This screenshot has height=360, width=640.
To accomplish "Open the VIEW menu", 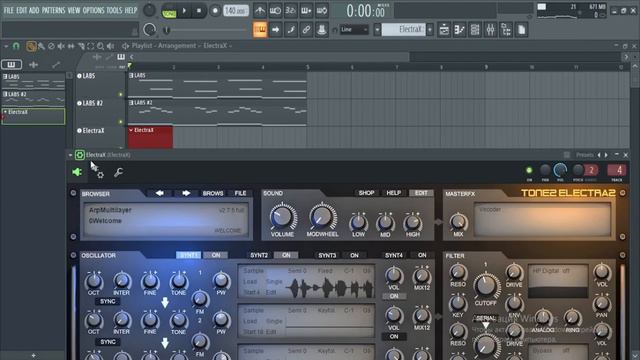I will tap(74, 10).
